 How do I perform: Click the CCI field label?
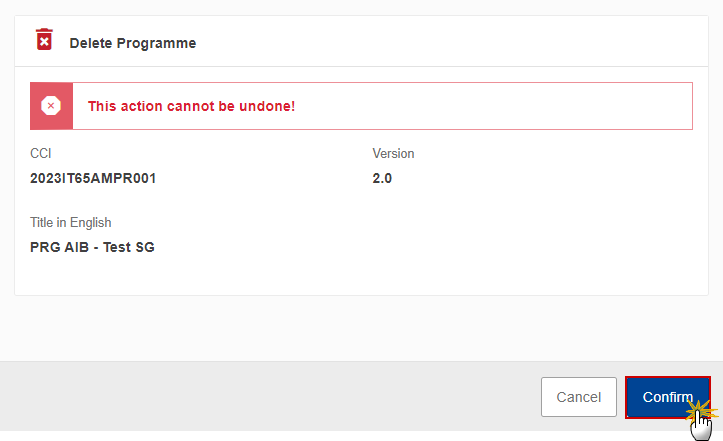pyautogui.click(x=41, y=153)
